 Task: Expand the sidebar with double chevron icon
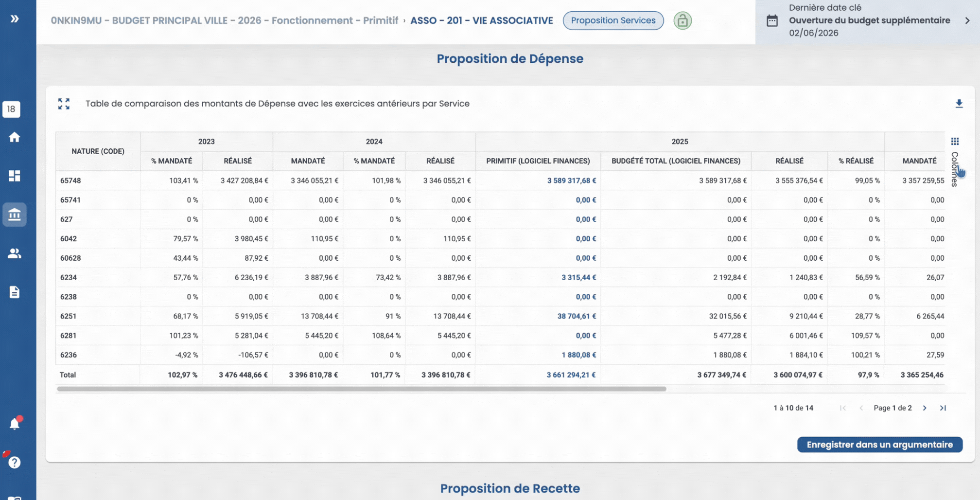15,19
